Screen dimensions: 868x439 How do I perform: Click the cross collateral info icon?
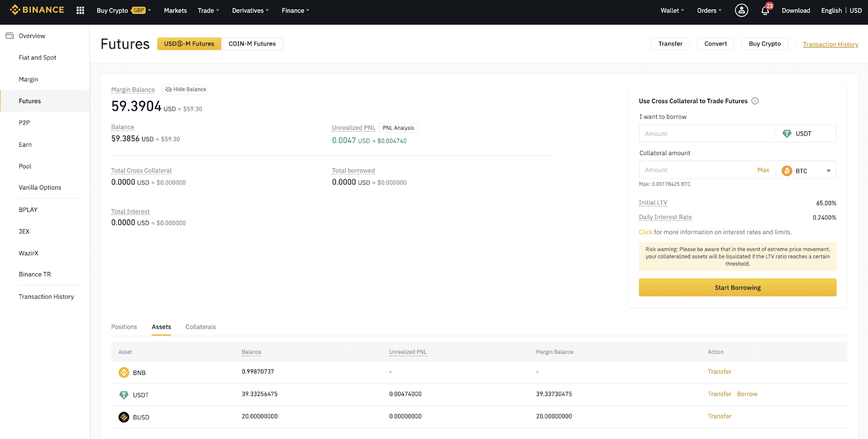point(755,101)
